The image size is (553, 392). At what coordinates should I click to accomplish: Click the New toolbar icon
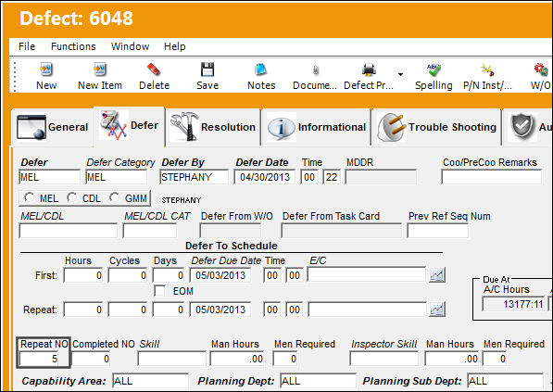46,70
